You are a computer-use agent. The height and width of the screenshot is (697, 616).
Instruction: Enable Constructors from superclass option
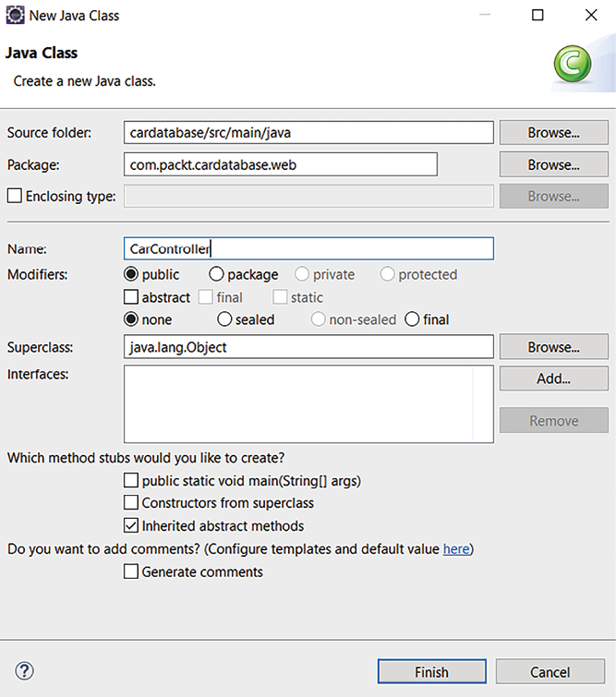(131, 503)
